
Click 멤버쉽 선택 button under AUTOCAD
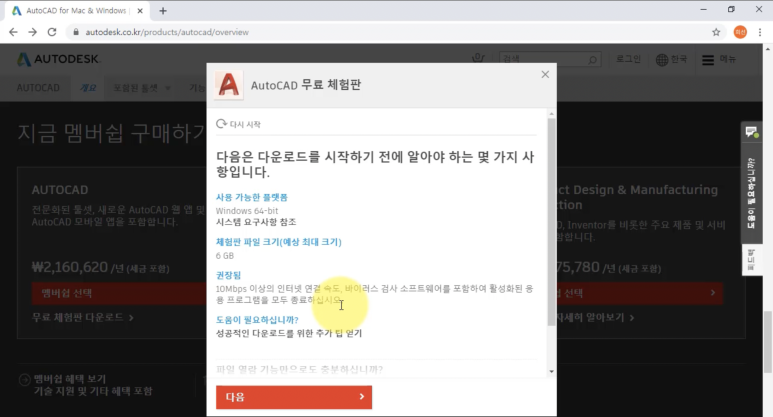point(119,293)
